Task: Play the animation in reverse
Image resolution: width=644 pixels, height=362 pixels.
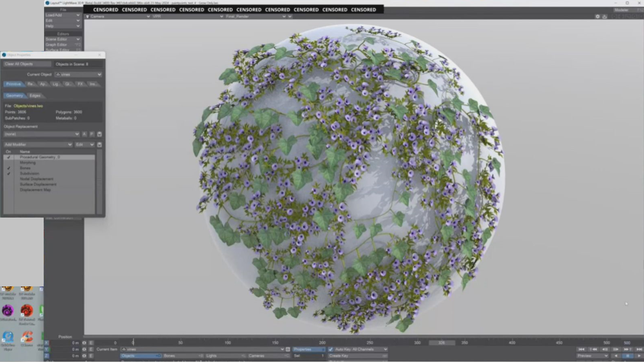Action: point(616,356)
